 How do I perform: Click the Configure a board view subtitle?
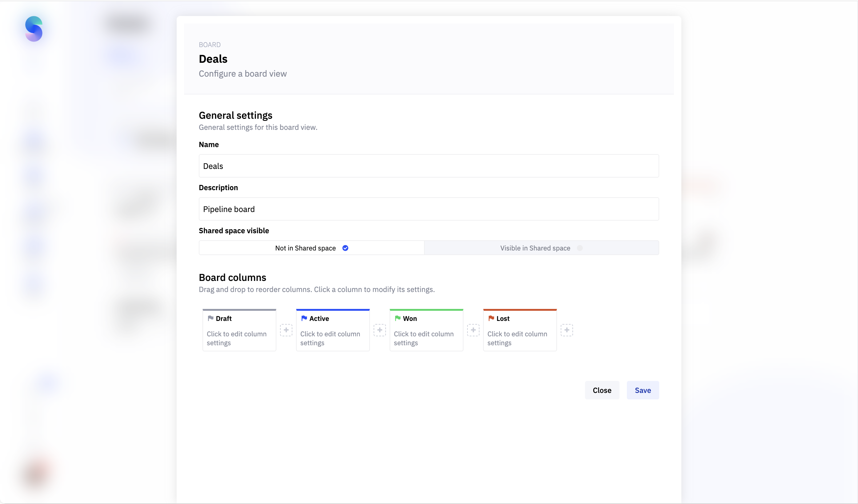click(243, 74)
